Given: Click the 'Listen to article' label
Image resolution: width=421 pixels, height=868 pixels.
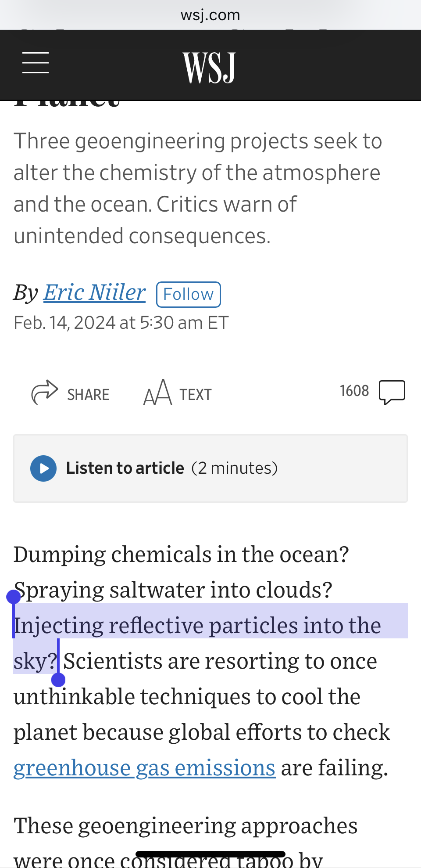Looking at the screenshot, I should pyautogui.click(x=125, y=468).
